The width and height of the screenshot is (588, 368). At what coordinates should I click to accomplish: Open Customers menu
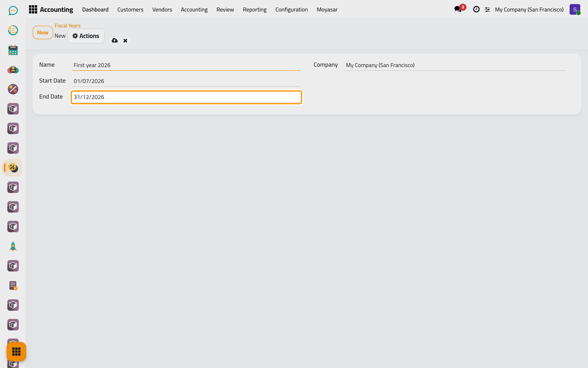click(x=130, y=10)
